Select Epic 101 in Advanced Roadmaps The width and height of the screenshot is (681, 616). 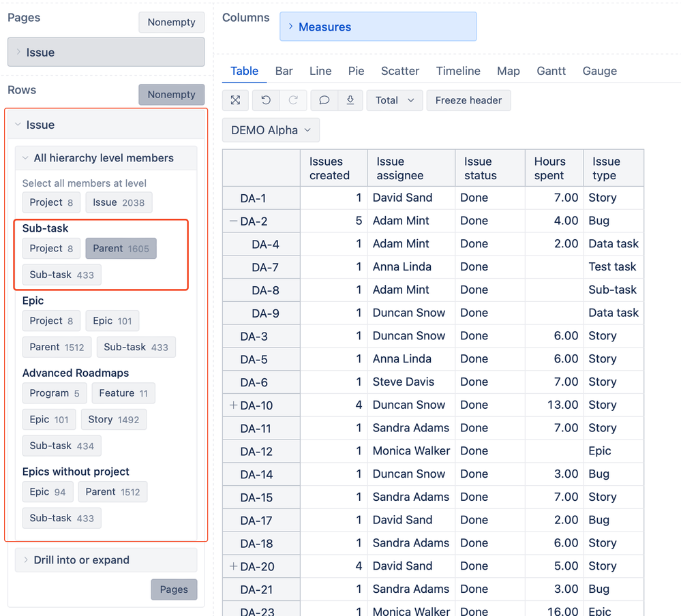click(49, 419)
